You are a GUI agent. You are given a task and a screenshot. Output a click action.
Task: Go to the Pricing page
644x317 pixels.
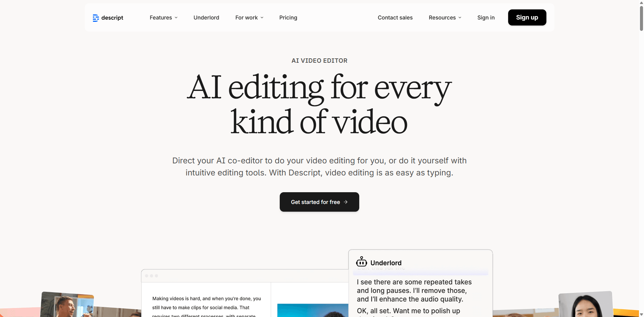coord(288,17)
